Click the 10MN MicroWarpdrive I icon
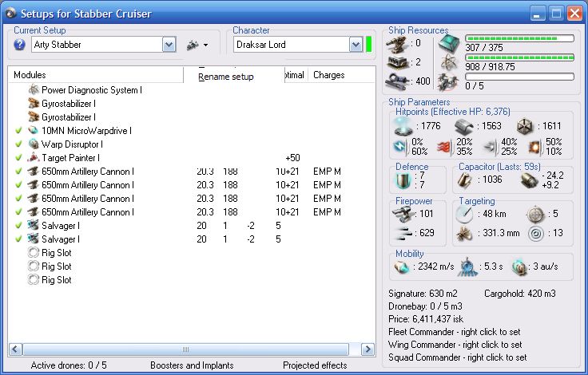This screenshot has width=588, height=375. pos(34,130)
